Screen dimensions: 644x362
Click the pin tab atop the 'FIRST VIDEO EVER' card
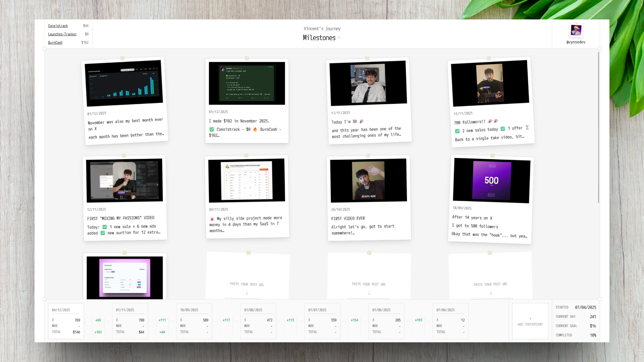(x=368, y=155)
